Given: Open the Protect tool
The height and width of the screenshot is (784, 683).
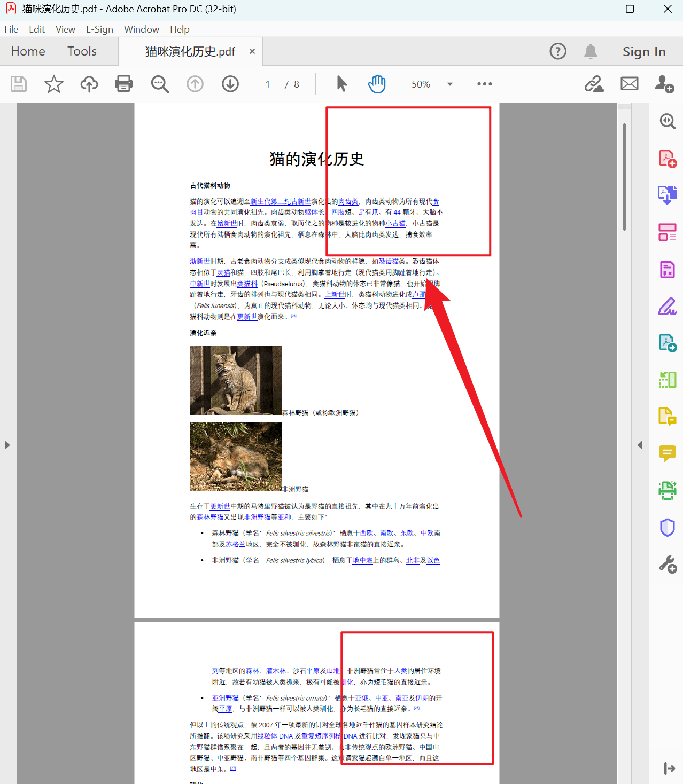Looking at the screenshot, I should [667, 528].
